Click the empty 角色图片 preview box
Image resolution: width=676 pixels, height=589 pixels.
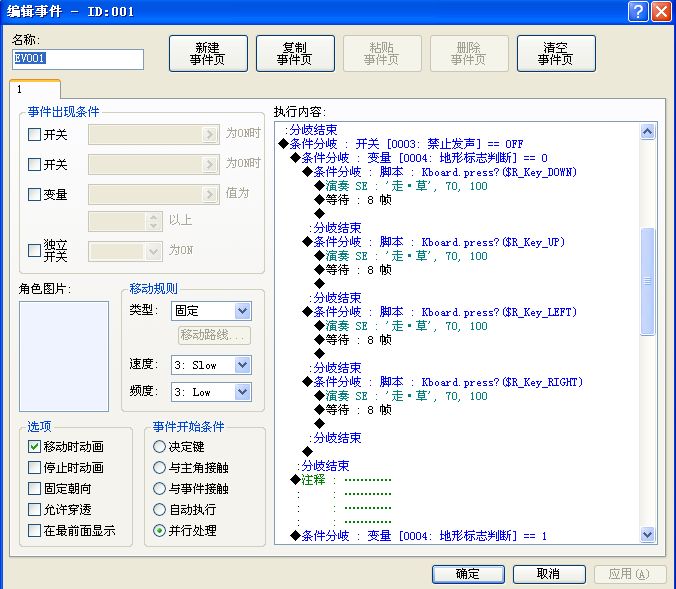coord(64,356)
